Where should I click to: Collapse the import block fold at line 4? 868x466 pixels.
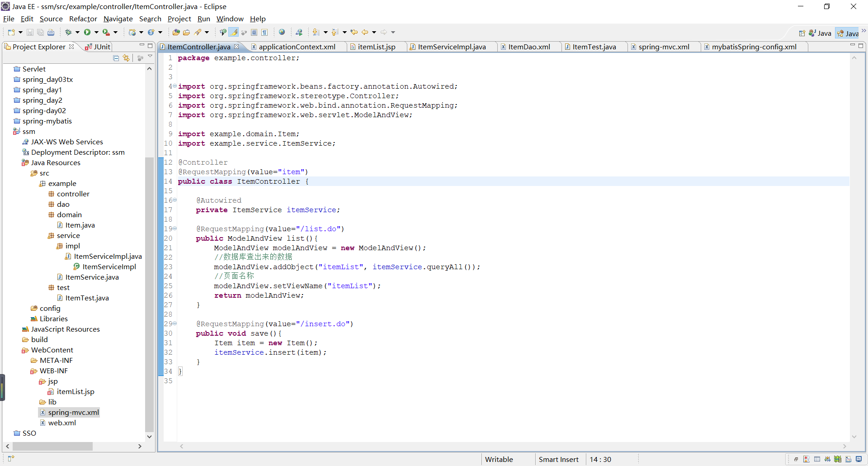pyautogui.click(x=175, y=86)
